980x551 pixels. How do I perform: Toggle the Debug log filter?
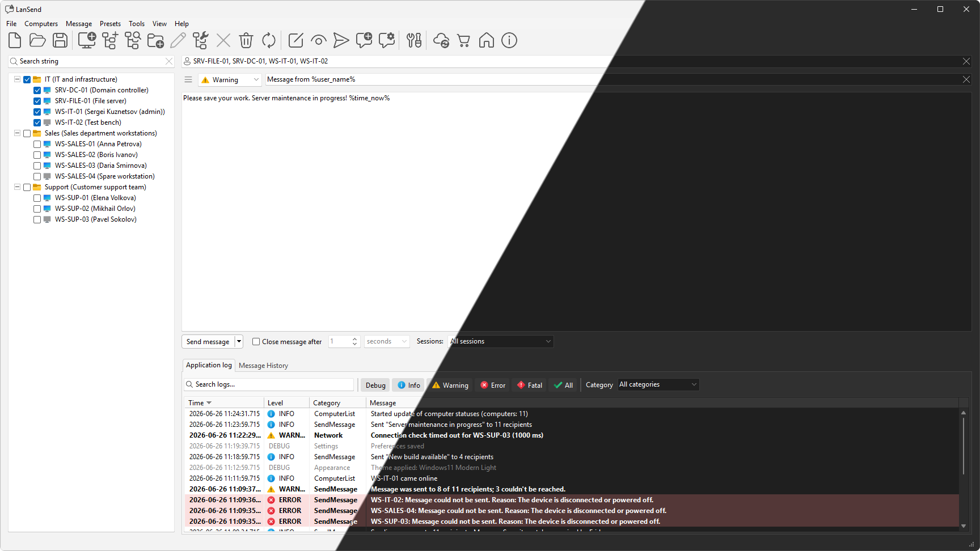(375, 385)
